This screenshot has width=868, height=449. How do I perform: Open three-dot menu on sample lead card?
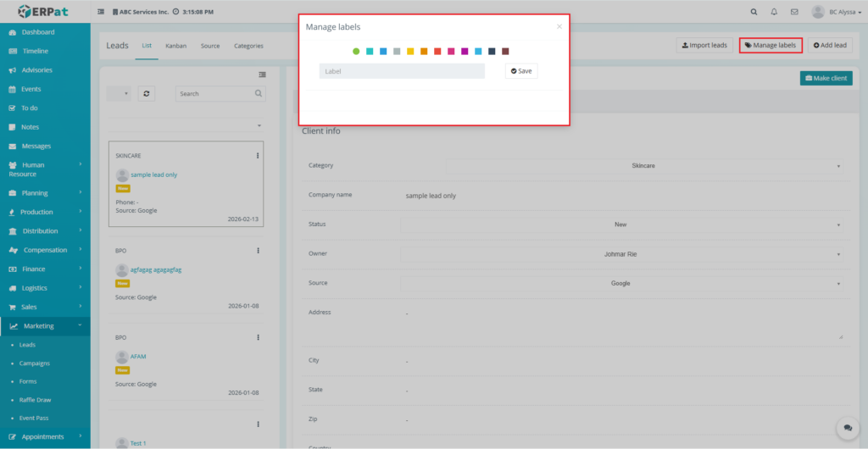(x=258, y=156)
